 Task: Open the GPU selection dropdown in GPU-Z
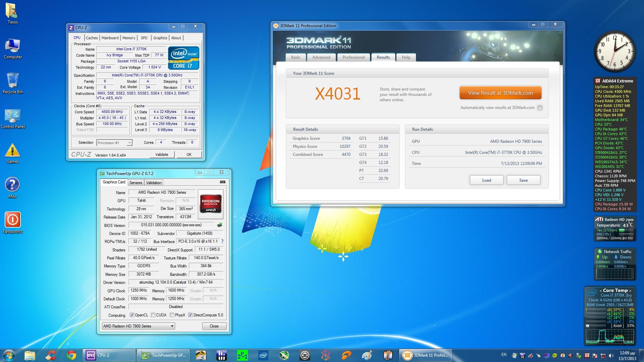pyautogui.click(x=139, y=326)
